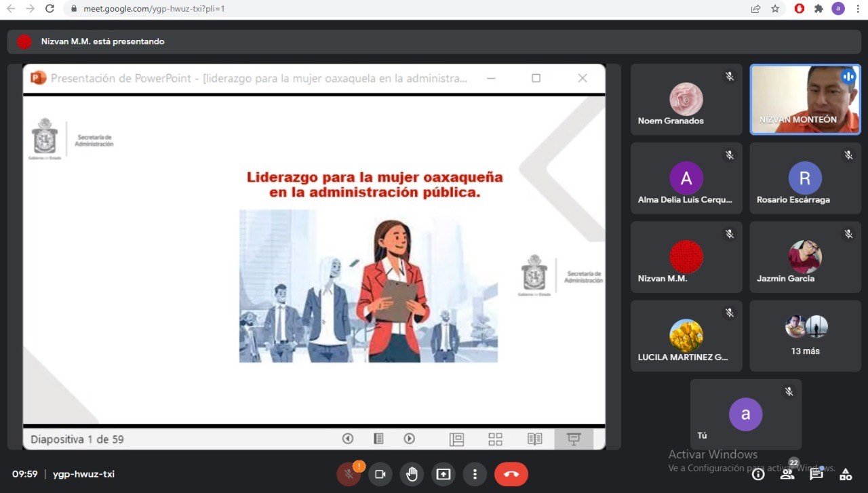
Task: Unmute the microphone in call controls
Action: pos(349,474)
